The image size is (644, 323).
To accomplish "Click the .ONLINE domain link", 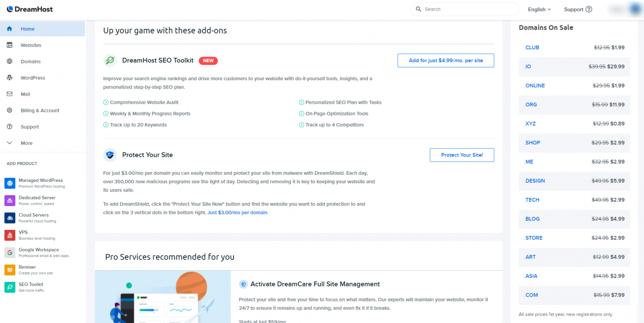I will coord(535,85).
